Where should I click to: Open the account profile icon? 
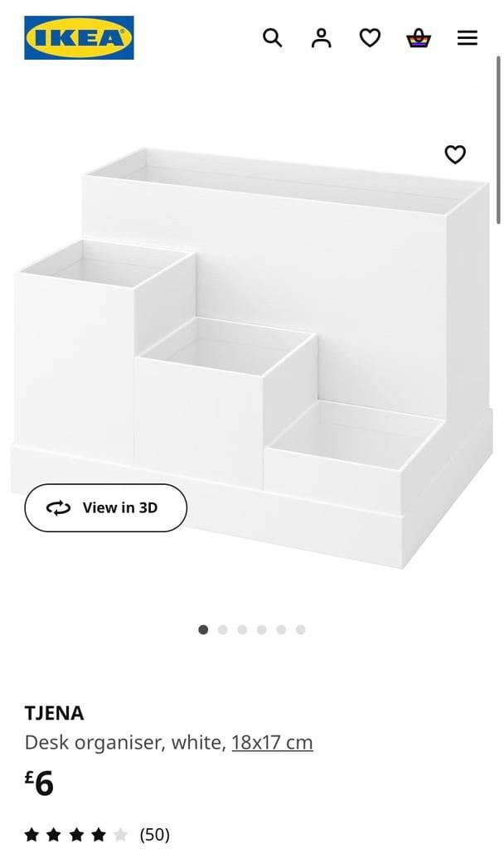(x=321, y=38)
